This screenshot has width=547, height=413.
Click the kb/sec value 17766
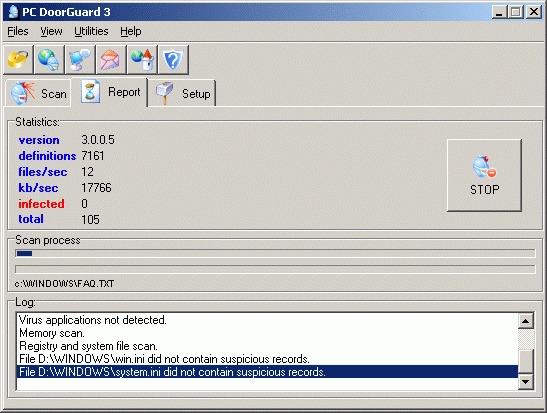coord(96,188)
